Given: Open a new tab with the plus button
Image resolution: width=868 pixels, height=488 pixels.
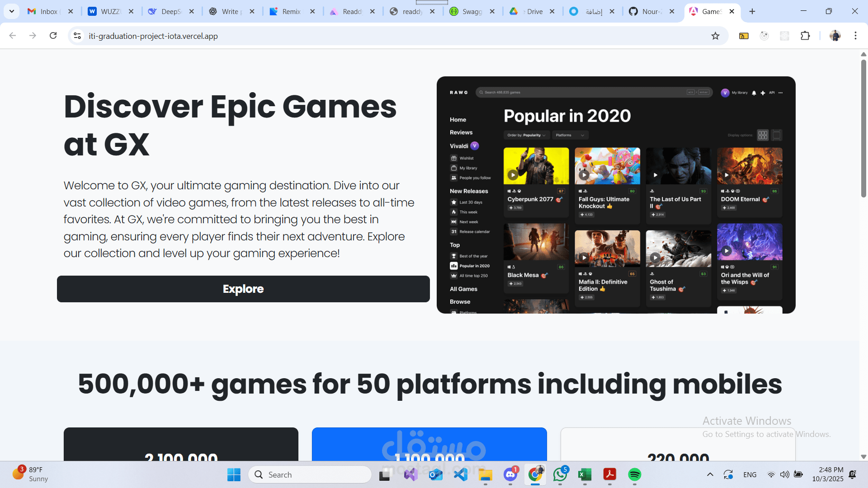Looking at the screenshot, I should click(x=752, y=11).
